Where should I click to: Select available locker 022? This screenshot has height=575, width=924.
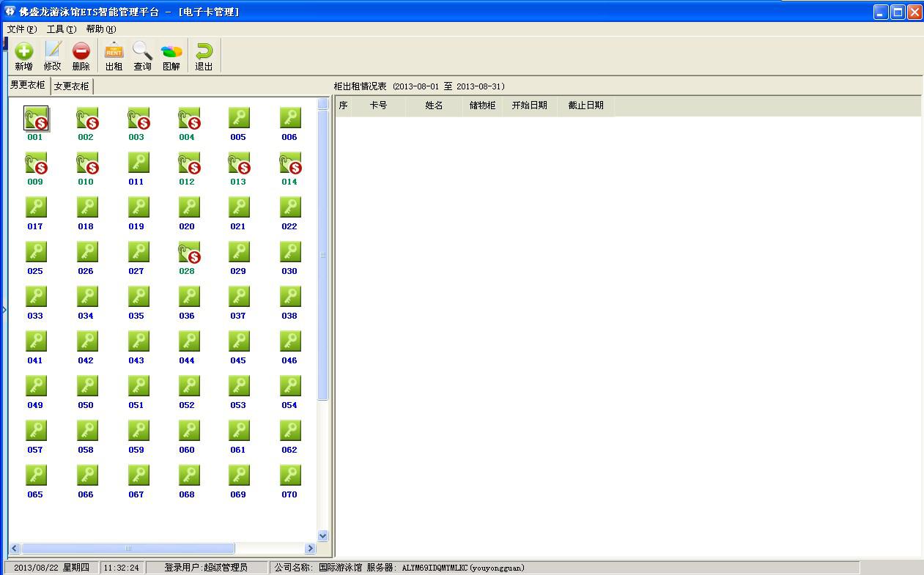(x=290, y=207)
